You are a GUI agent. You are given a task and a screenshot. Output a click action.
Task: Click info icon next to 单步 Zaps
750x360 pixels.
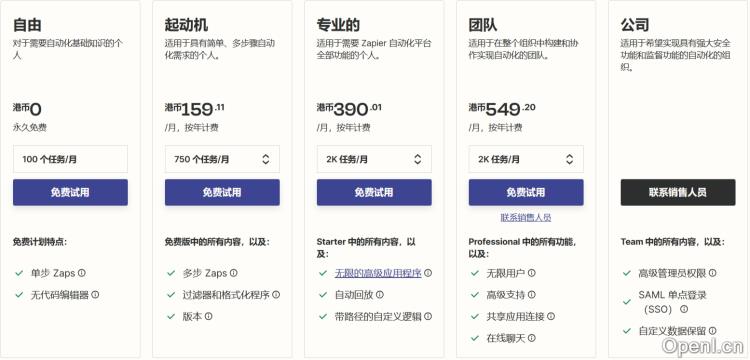pyautogui.click(x=82, y=273)
